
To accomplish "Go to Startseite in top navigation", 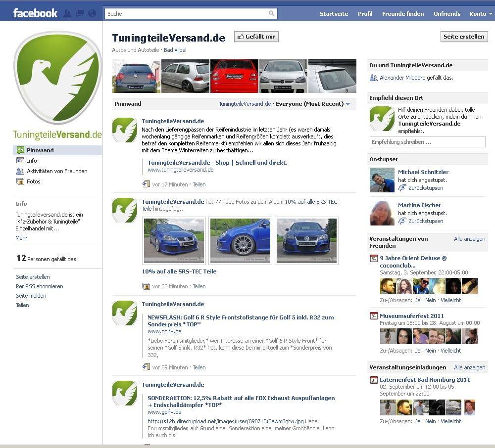I will click(334, 14).
